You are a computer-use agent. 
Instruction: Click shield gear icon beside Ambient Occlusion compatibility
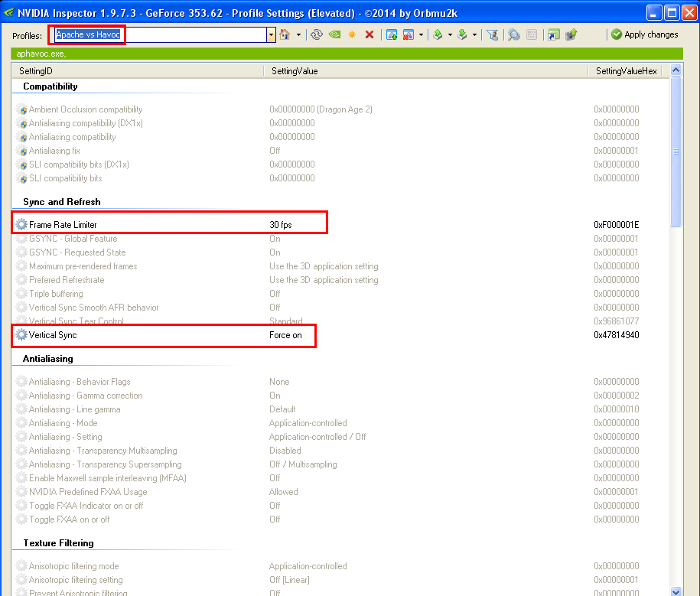tap(21, 109)
